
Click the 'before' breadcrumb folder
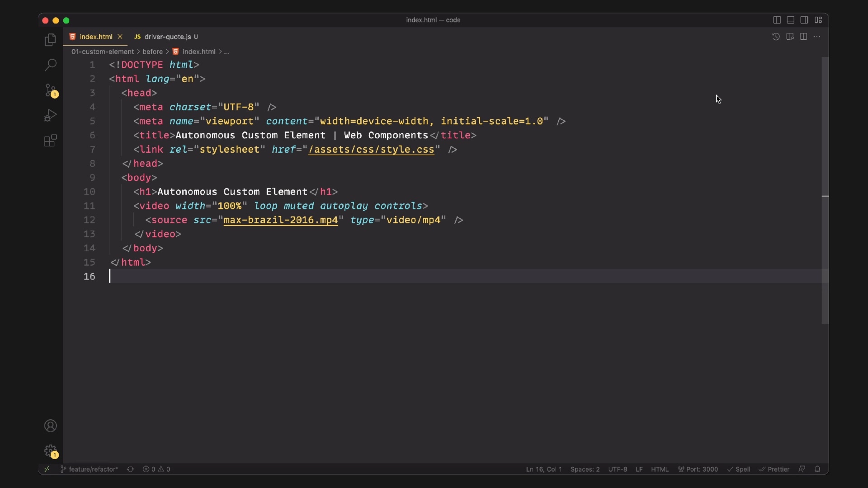152,52
